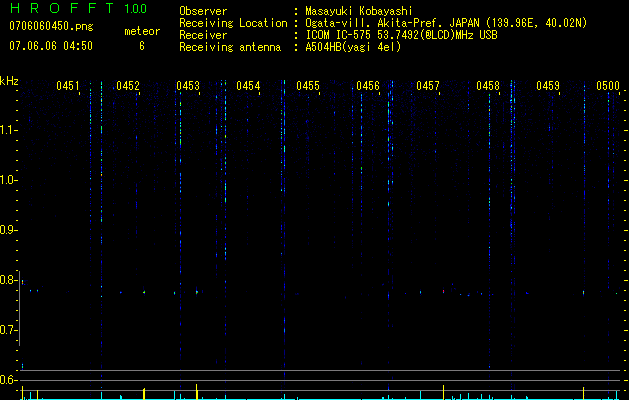629x400 pixels.
Task: Click the 0458 time marker
Action: 488,85
